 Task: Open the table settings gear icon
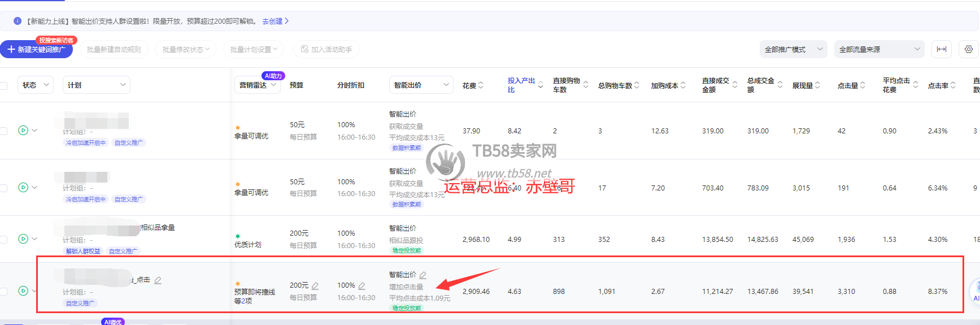tap(969, 49)
